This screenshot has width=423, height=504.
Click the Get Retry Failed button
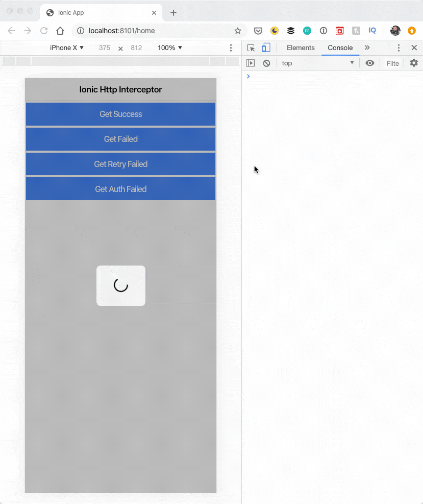[121, 164]
